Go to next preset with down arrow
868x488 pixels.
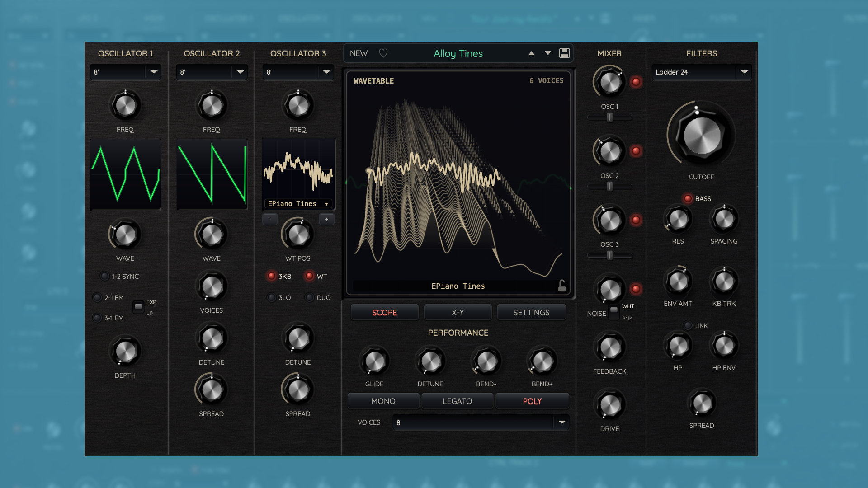[548, 53]
